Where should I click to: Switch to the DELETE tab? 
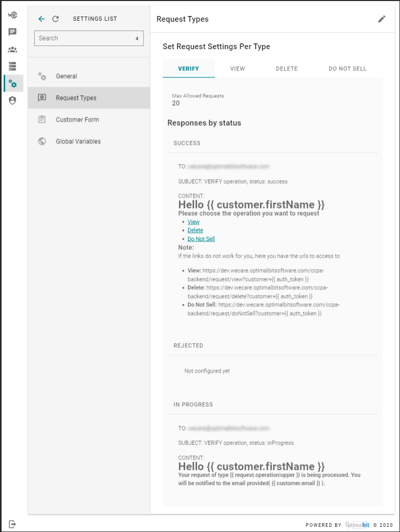[287, 68]
